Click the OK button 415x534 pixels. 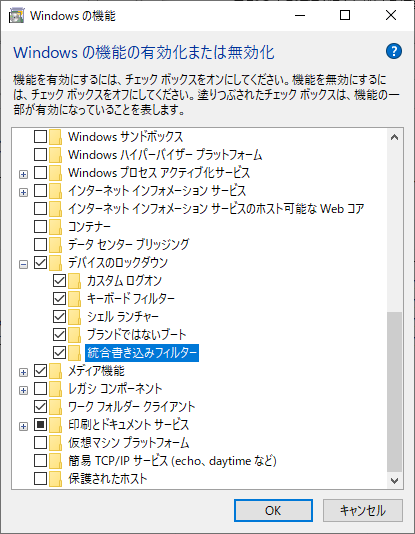[273, 510]
